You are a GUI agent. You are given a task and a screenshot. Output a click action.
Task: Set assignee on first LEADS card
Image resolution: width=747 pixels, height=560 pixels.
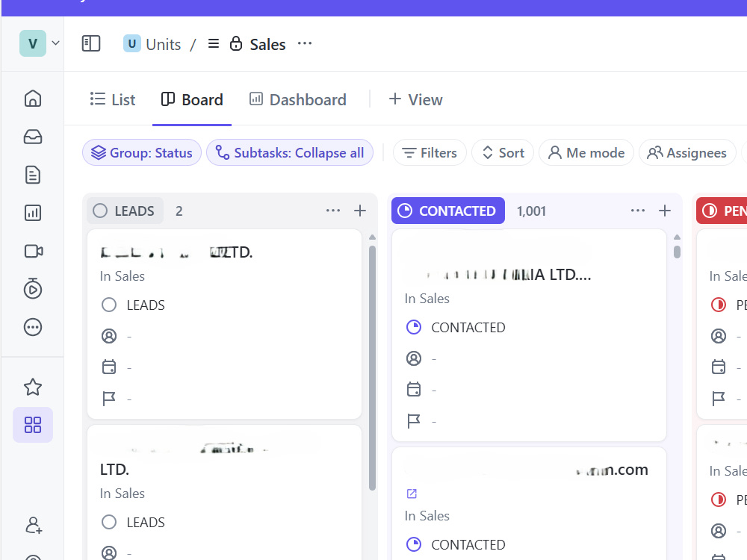pyautogui.click(x=109, y=336)
